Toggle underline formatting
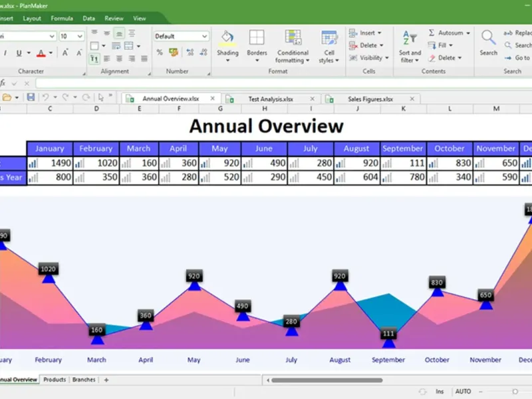 pyautogui.click(x=19, y=53)
